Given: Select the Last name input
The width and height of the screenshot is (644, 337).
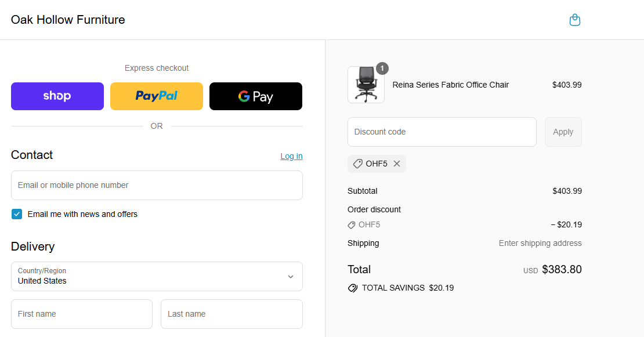Looking at the screenshot, I should coord(231,314).
